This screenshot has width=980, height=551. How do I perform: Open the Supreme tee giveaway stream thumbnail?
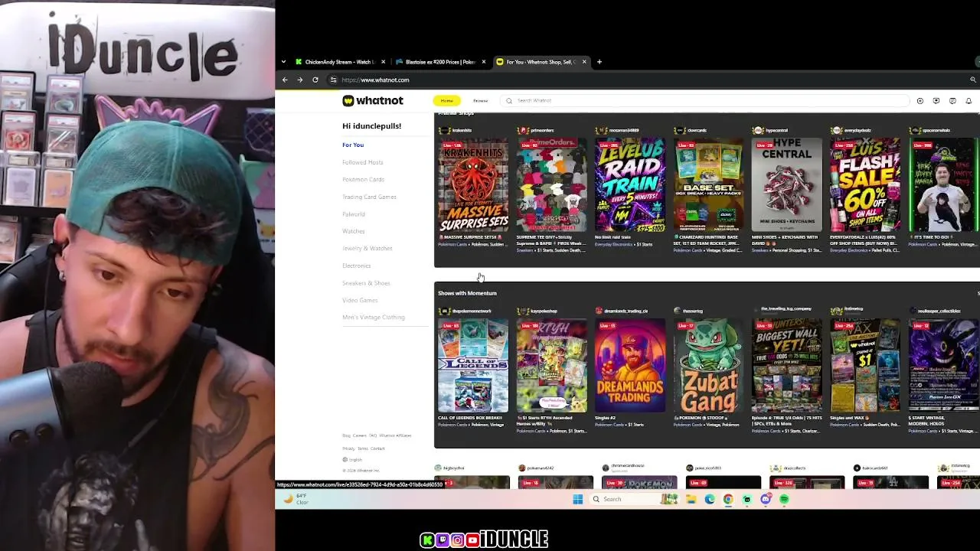point(551,185)
